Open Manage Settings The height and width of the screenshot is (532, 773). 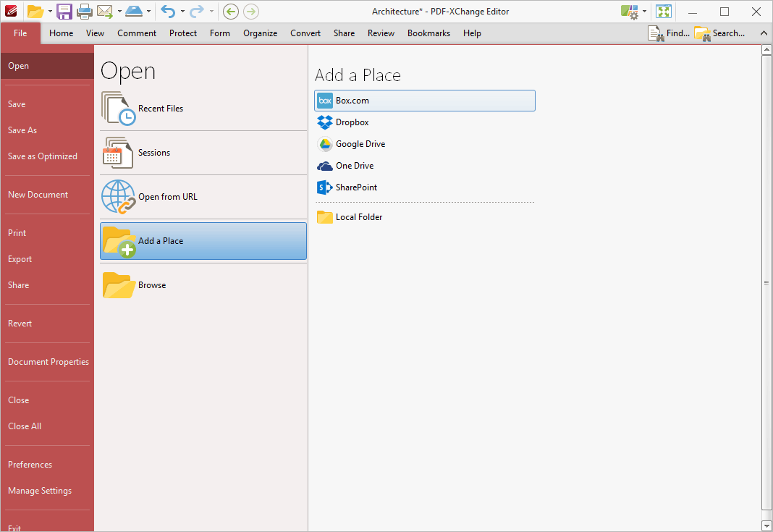[x=47, y=491]
